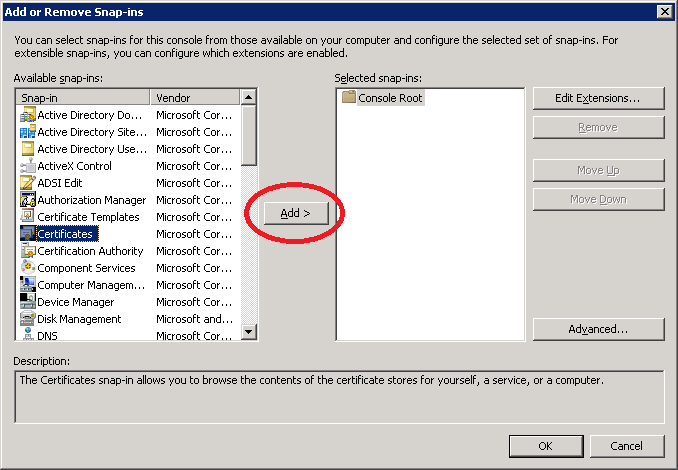This screenshot has height=470, width=678.
Task: Click the Authorization Manager icon
Action: tap(28, 200)
